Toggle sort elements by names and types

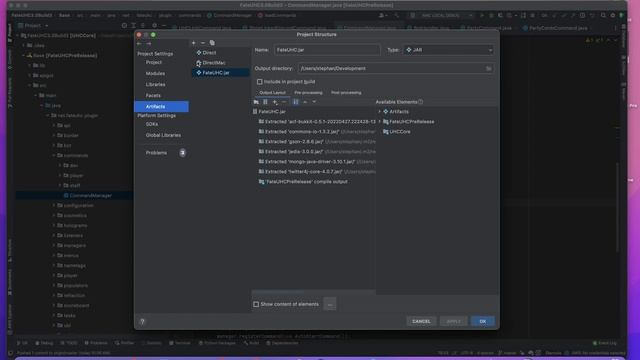[x=296, y=102]
